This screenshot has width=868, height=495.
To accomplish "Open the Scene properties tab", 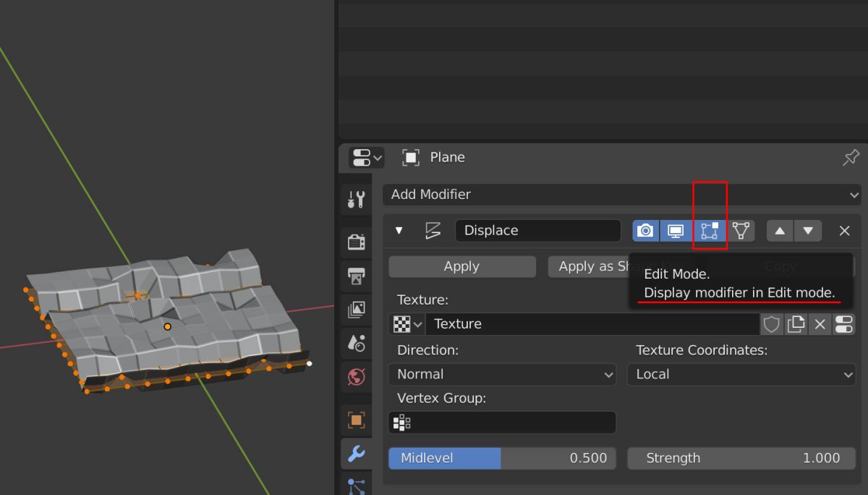I will pyautogui.click(x=356, y=343).
